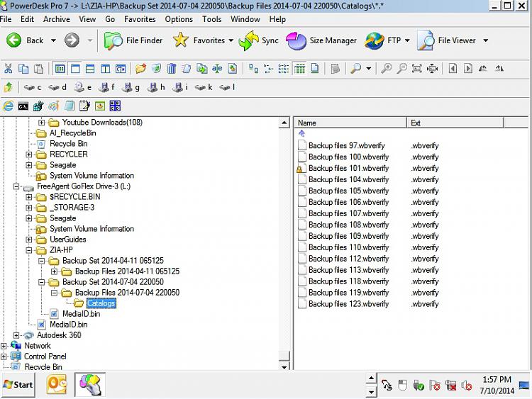Create a new folder with toolbar icon
Screen dimensions: 532x399
(141, 69)
